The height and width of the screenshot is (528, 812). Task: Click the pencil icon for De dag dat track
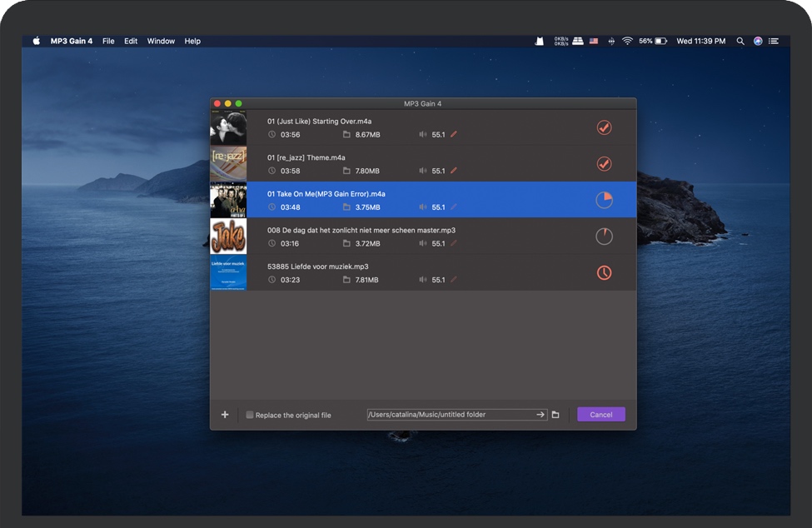[454, 243]
